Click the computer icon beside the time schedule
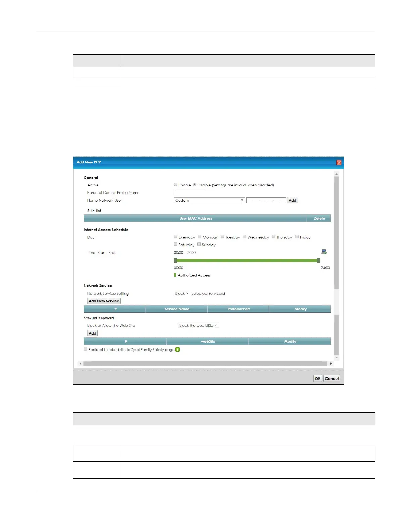 (324, 252)
